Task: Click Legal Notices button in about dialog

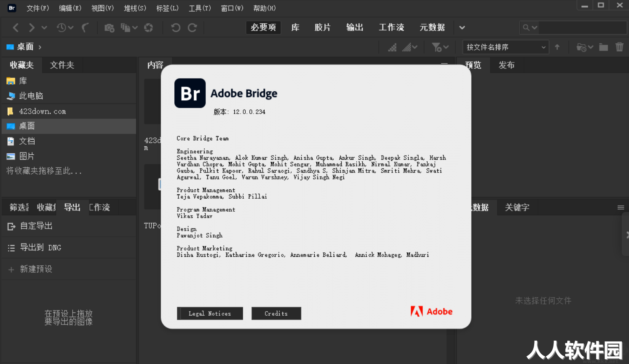Action: pyautogui.click(x=210, y=313)
